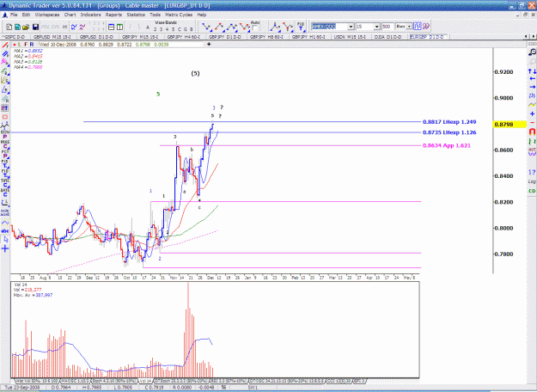Screen dimensions: 537x392
Task: Switch to the GBPJPY H4 chart tab
Action: 184,37
